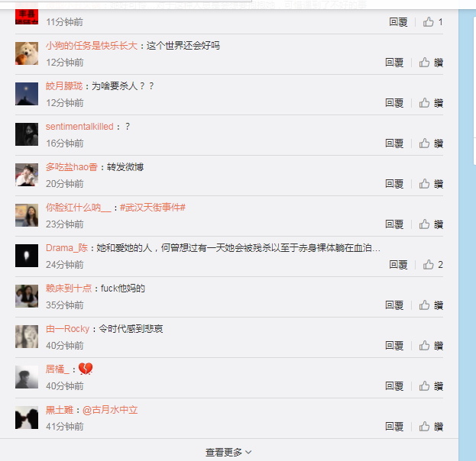Open Drama_陈's black avatar thumbnail
This screenshot has width=476, height=461.
[27, 256]
